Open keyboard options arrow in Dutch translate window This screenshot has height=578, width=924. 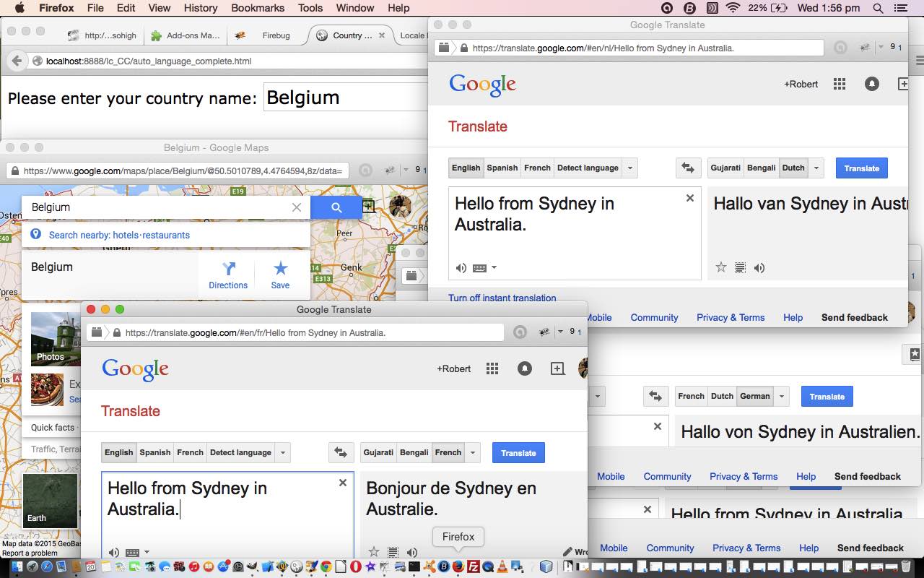click(x=494, y=268)
